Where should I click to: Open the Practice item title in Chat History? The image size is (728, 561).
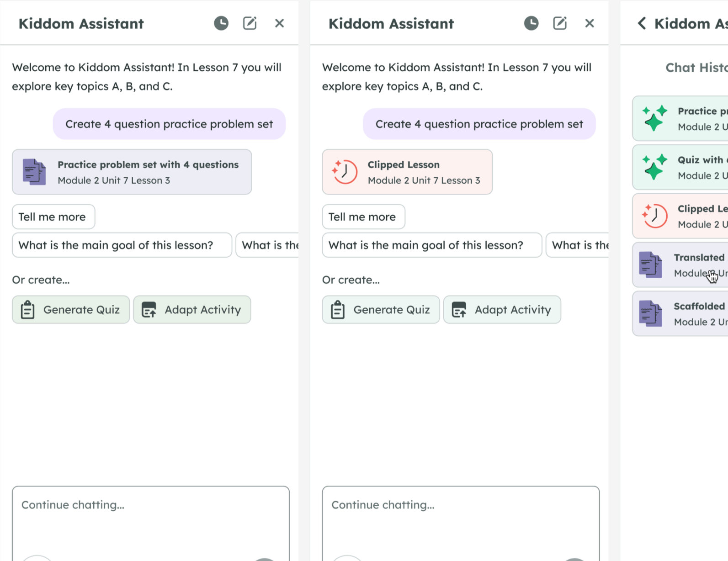coord(703,111)
